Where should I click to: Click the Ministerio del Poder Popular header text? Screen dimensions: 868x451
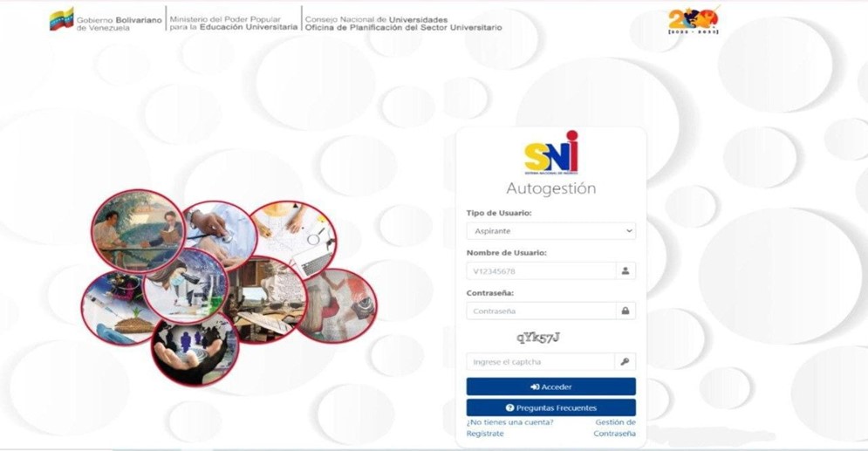point(233,23)
